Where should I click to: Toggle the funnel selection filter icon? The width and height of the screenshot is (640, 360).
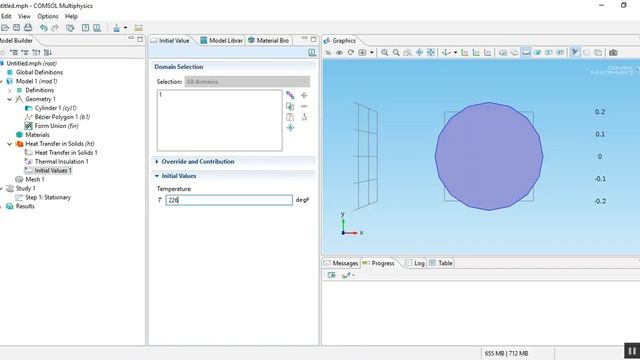(x=575, y=52)
